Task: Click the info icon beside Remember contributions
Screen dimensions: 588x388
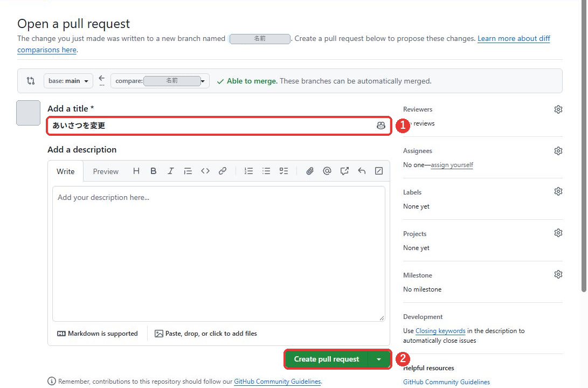Action: (52, 381)
